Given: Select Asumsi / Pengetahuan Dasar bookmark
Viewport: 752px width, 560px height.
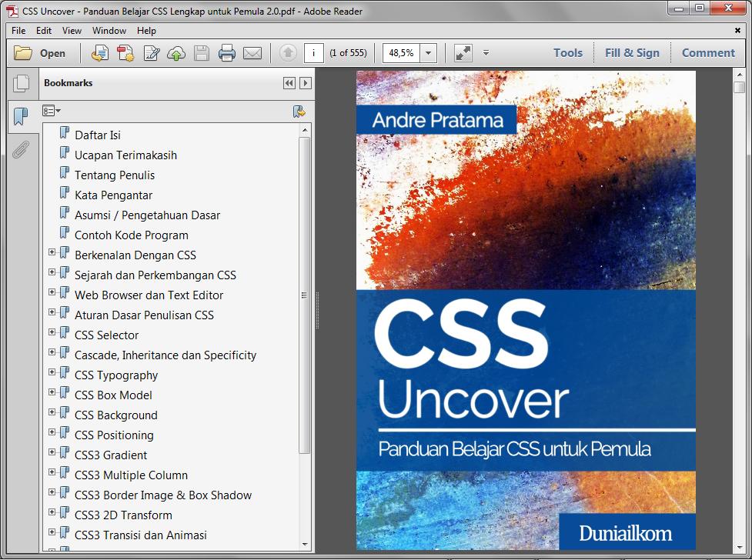Looking at the screenshot, I should pyautogui.click(x=147, y=215).
